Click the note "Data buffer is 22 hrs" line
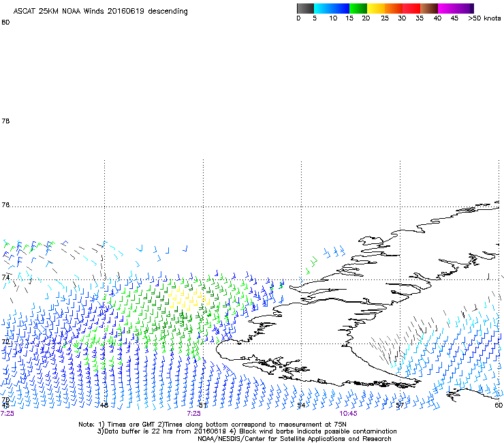Viewport: 504px width, 443px height. pyautogui.click(x=247, y=431)
